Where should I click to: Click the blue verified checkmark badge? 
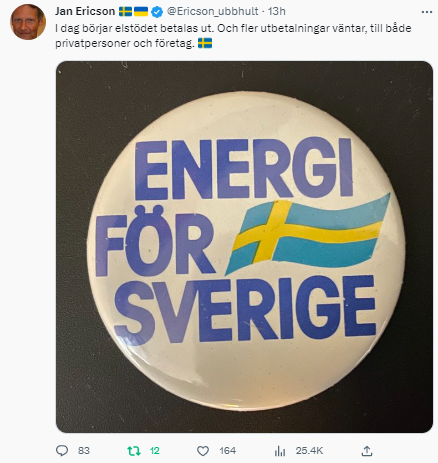coord(157,12)
